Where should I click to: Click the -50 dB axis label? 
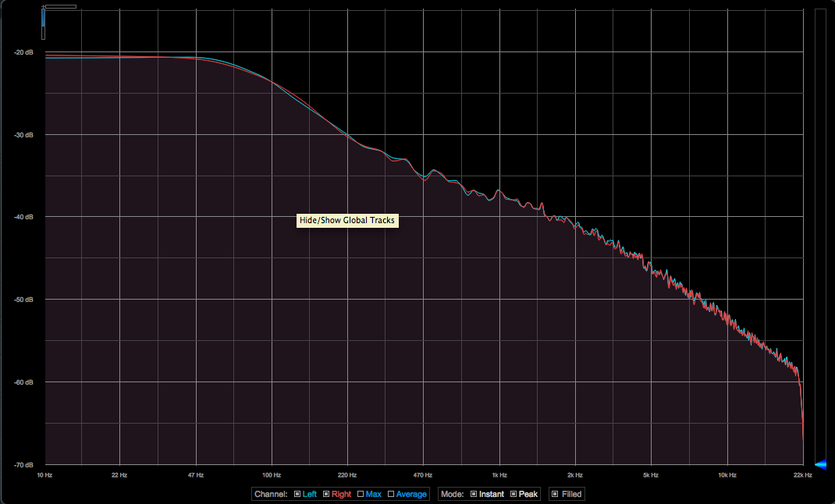pyautogui.click(x=23, y=300)
